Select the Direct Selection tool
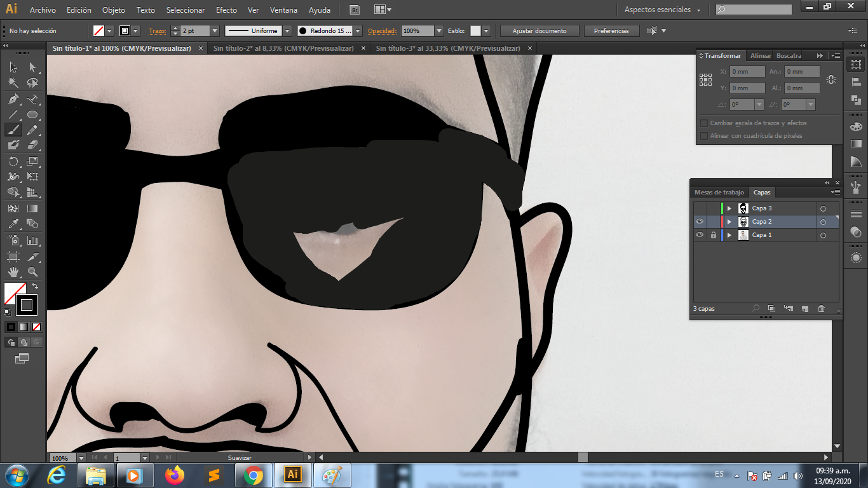Screen dimensions: 868x488 (32, 67)
